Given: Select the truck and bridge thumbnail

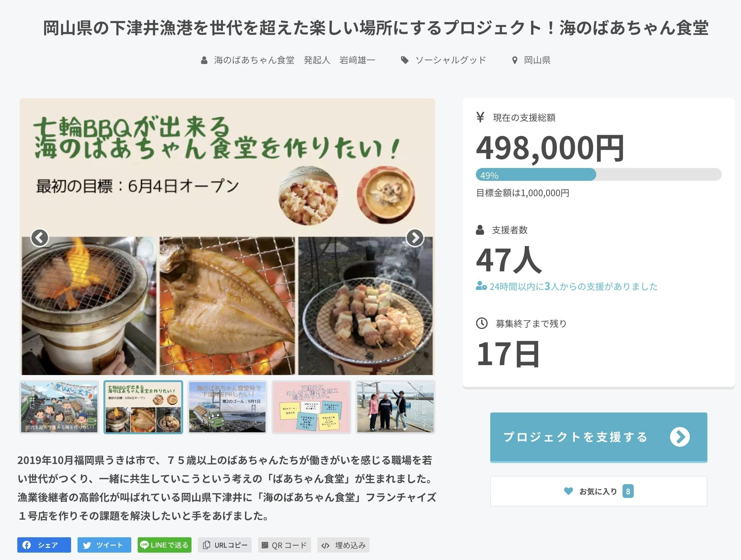Looking at the screenshot, I should [227, 407].
